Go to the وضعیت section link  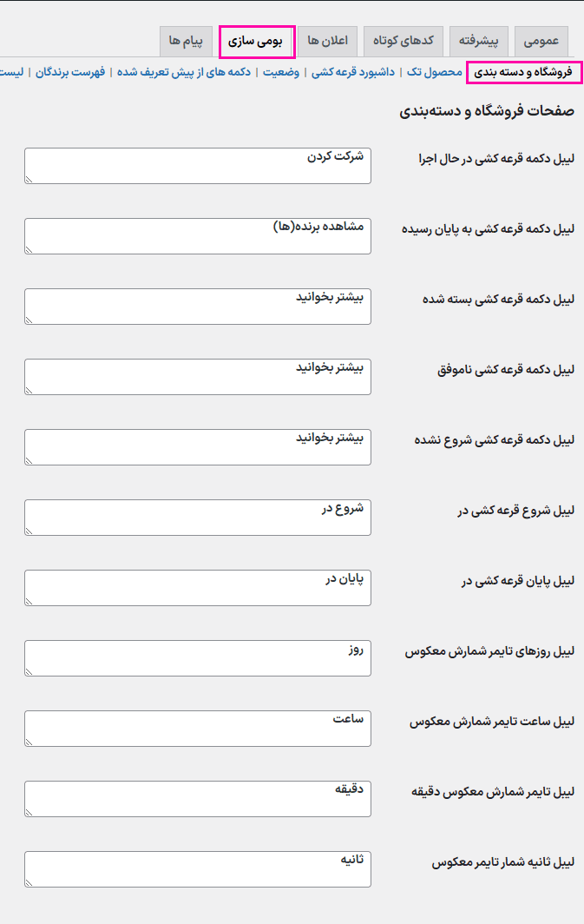tap(281, 72)
